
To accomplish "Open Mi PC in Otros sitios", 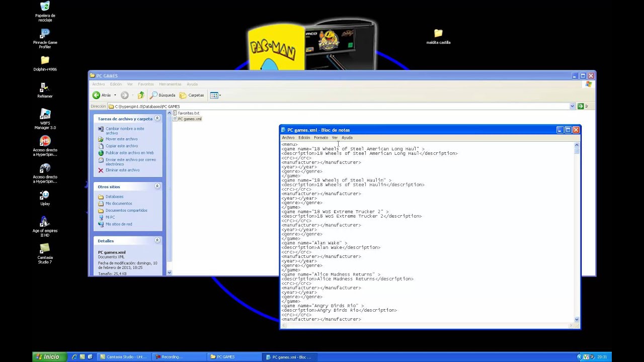I will point(110,217).
